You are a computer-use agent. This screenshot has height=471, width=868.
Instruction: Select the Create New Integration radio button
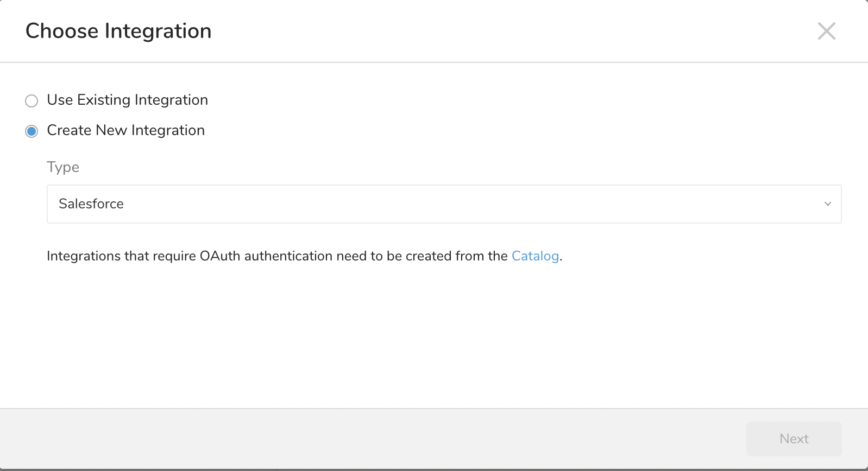[x=32, y=131]
